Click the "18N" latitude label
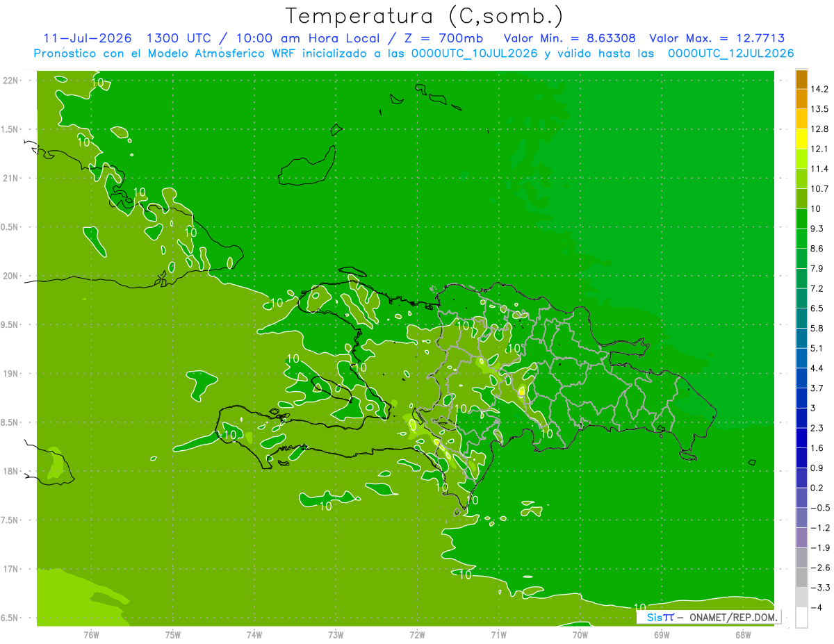 tap(10, 471)
